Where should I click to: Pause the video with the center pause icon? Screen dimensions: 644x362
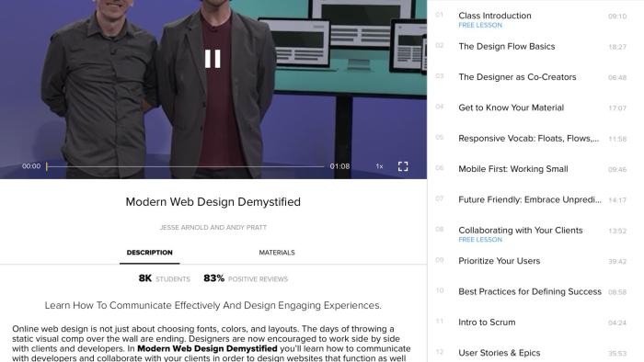(213, 59)
